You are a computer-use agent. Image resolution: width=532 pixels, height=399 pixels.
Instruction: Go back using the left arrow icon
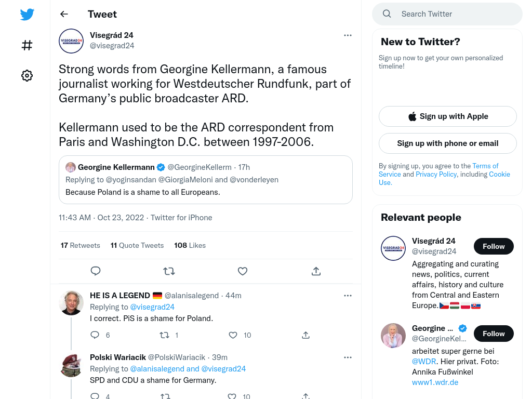click(x=64, y=14)
